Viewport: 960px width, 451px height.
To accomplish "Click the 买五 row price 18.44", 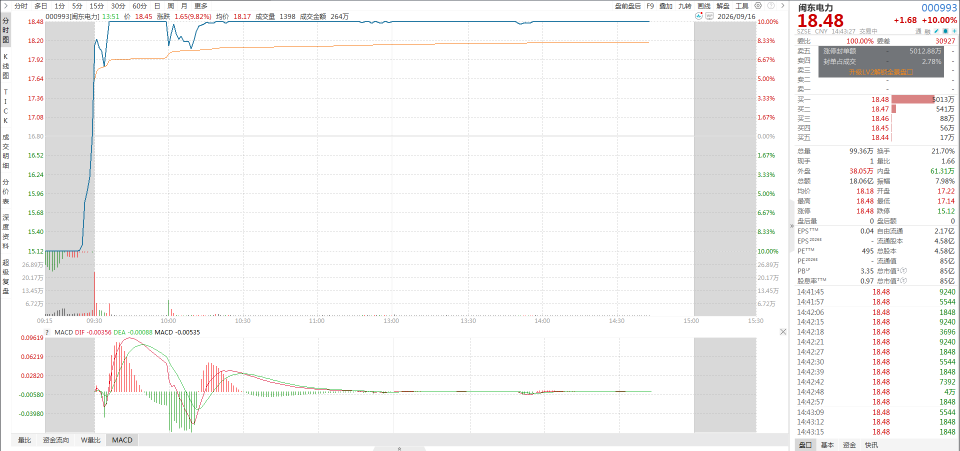I will point(880,138).
